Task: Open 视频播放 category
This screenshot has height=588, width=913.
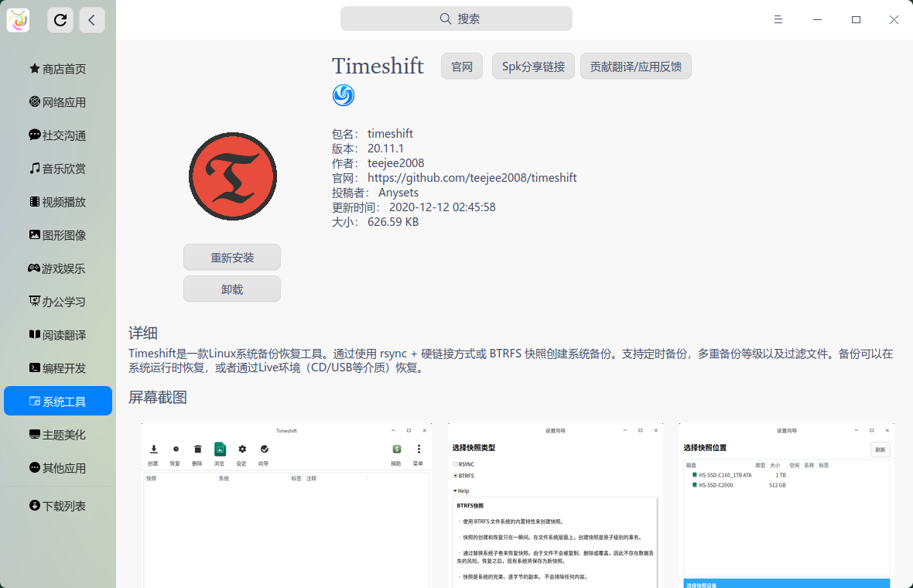Action: tap(58, 201)
